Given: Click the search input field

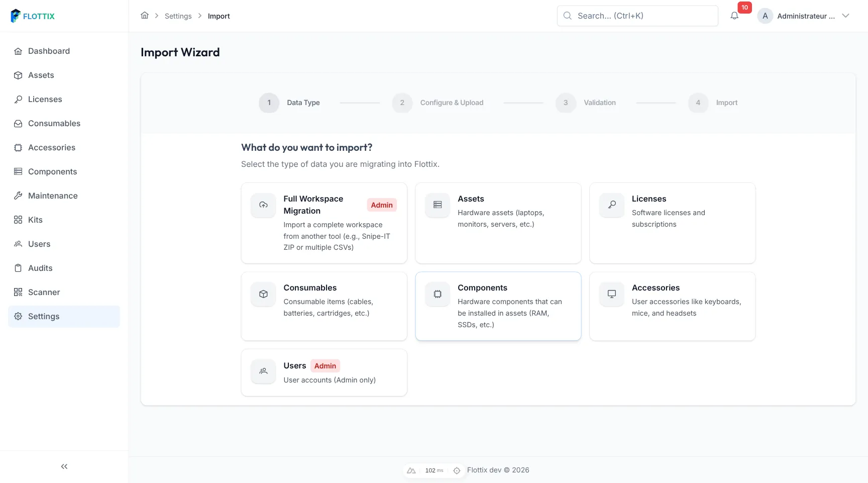Looking at the screenshot, I should tap(637, 16).
